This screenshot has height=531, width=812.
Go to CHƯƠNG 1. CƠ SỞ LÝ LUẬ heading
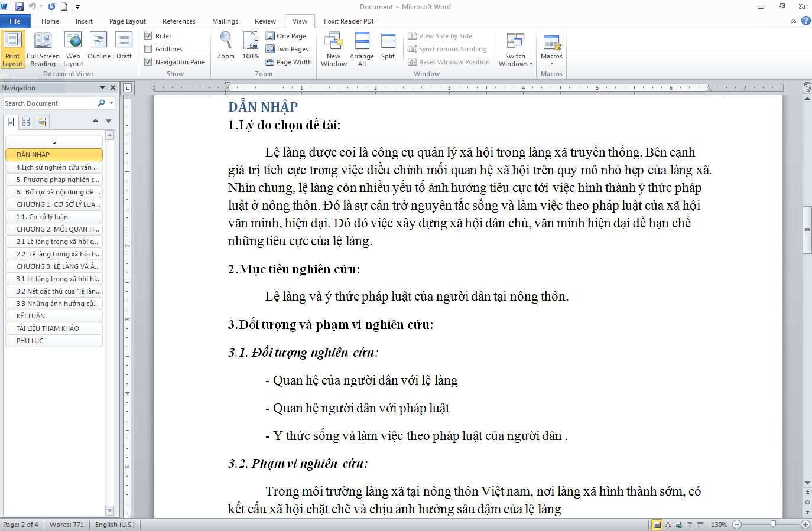pyautogui.click(x=54, y=204)
